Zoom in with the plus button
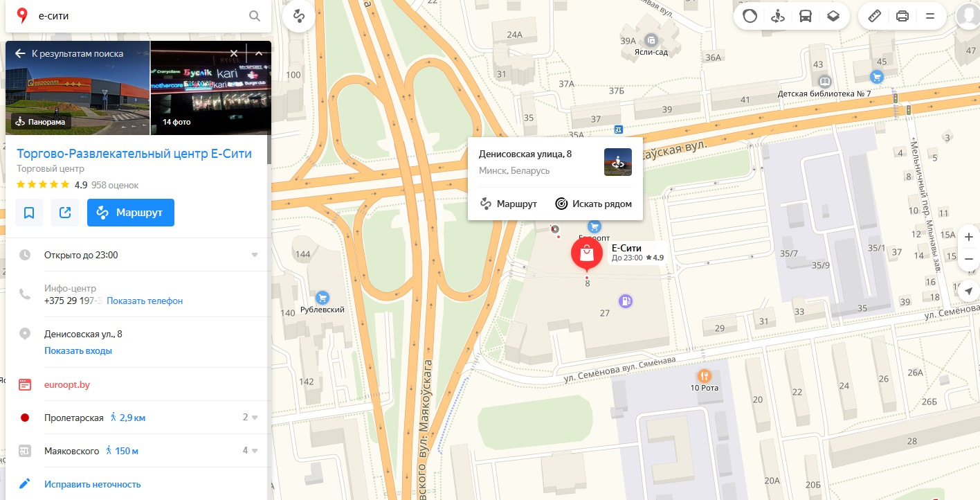The image size is (980, 500). [x=969, y=237]
